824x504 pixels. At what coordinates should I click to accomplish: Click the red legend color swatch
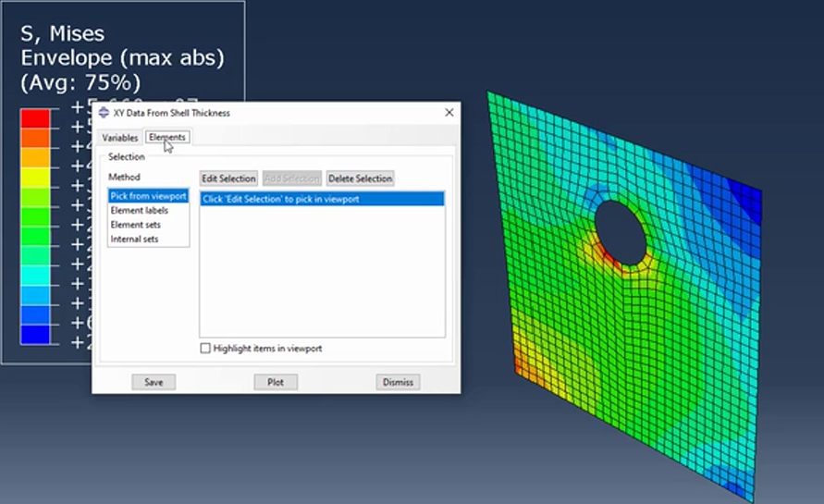tap(35, 118)
